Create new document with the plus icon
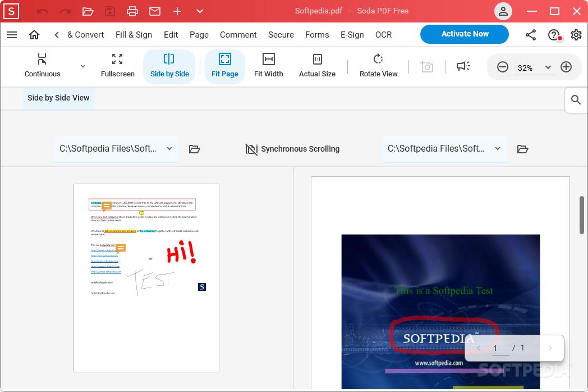588x392 pixels. (177, 11)
